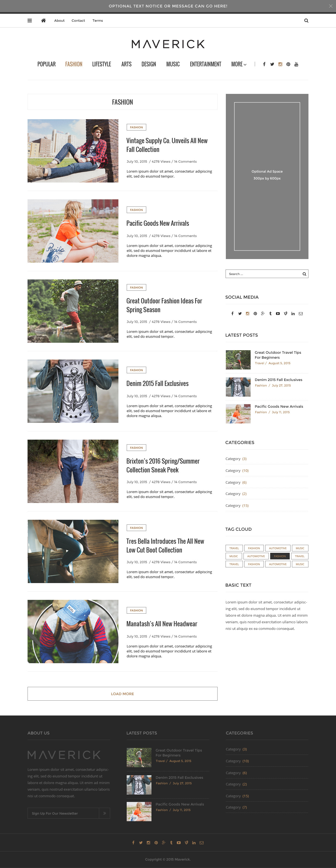
Task: Select ENTERTAINMENT in the main menu
Action: tap(205, 64)
